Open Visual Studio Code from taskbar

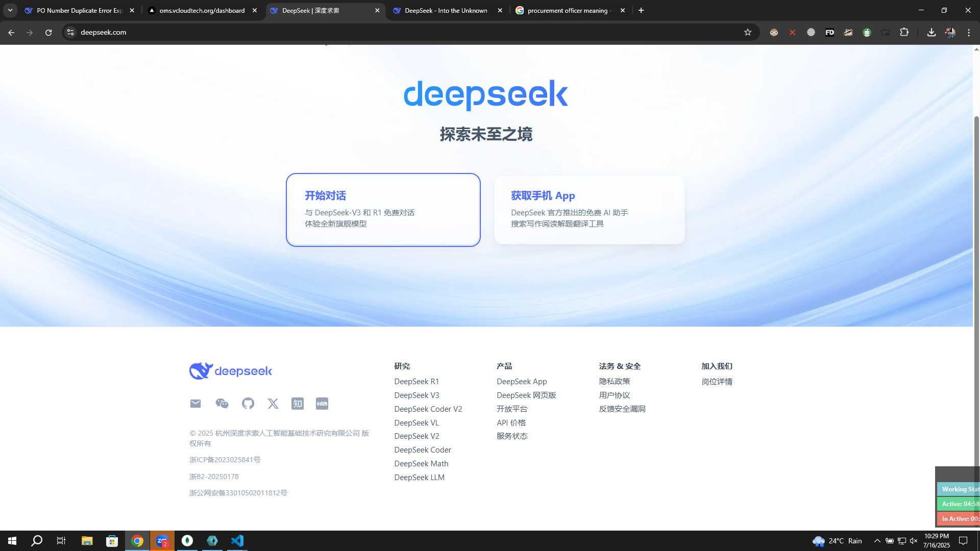237,541
